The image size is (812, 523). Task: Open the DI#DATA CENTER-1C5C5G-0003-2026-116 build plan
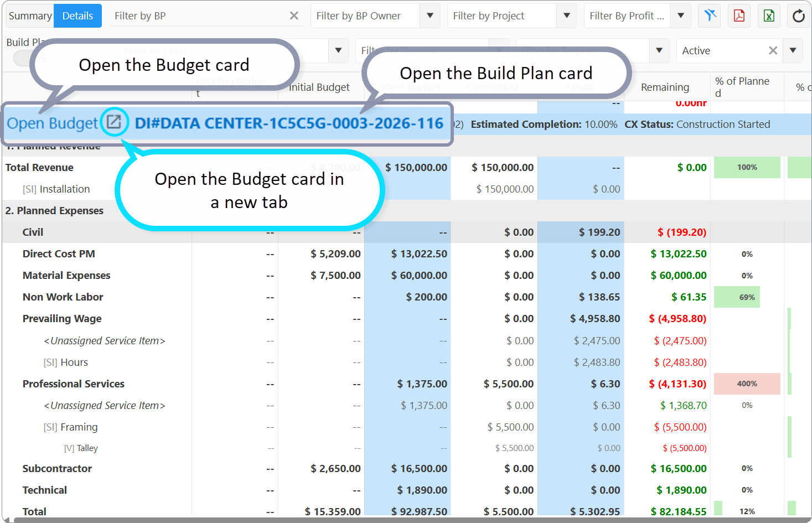point(289,123)
